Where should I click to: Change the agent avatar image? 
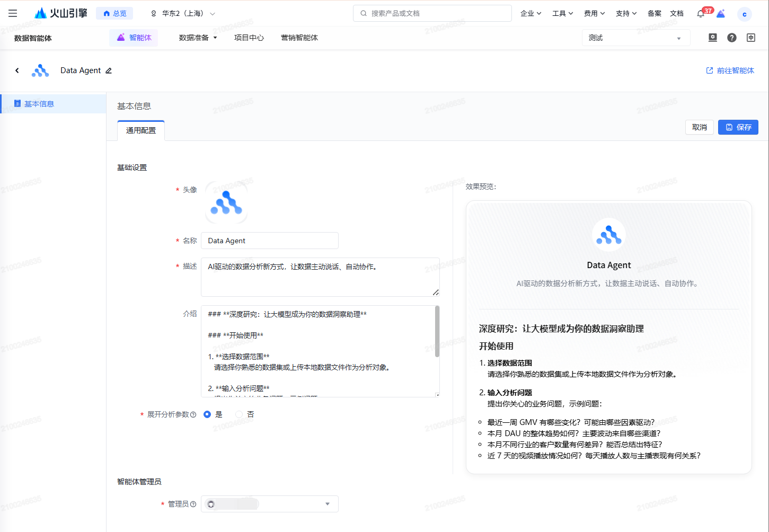tap(226, 202)
